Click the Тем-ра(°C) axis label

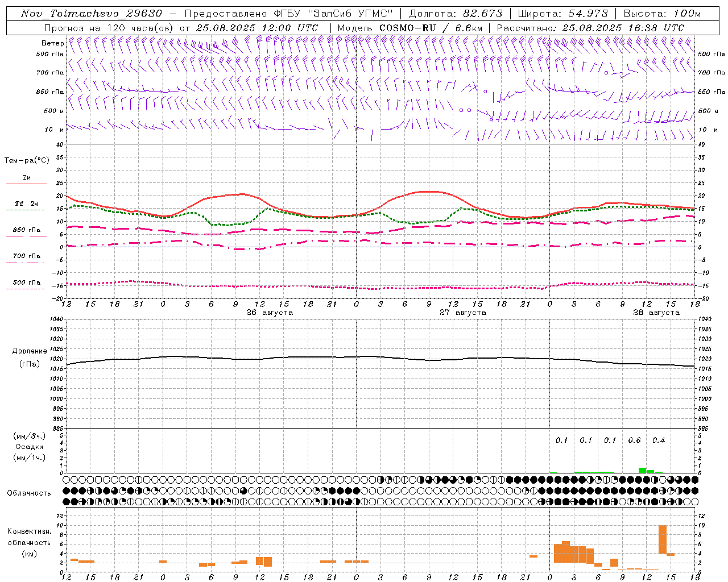click(27, 161)
